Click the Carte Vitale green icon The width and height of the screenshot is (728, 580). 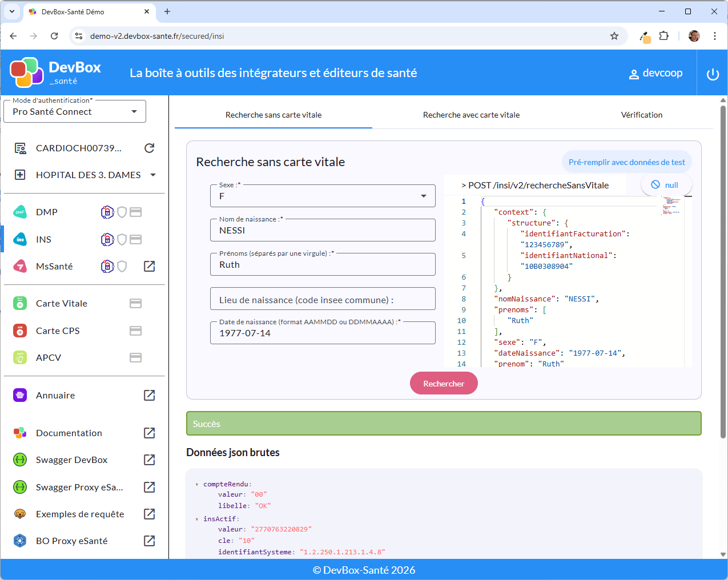[20, 303]
